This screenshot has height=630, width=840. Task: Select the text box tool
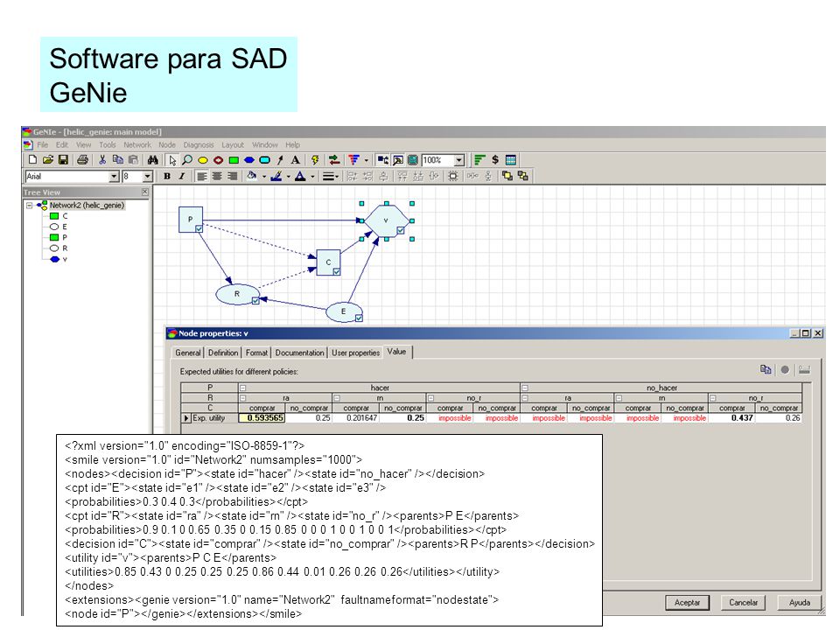[x=295, y=159]
